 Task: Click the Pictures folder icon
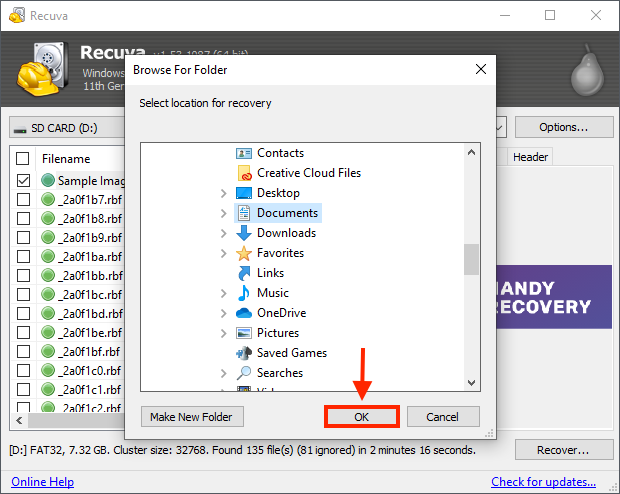click(x=244, y=333)
